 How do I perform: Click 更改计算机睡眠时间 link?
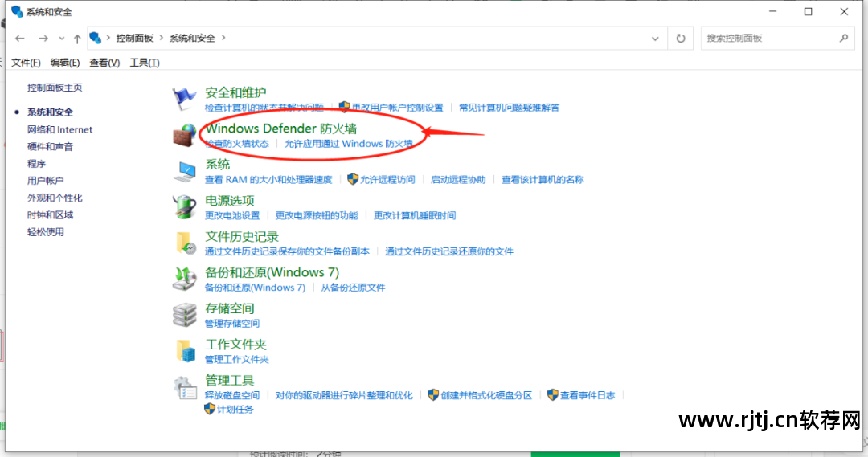click(416, 215)
